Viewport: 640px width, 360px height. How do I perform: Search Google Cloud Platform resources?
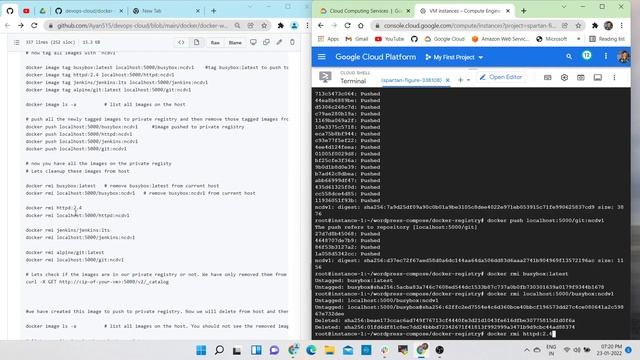tap(569, 57)
